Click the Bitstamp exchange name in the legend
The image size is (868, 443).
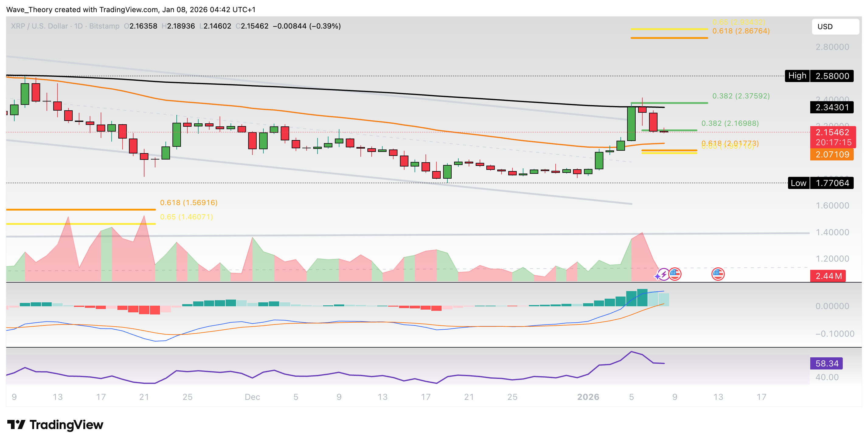tap(103, 26)
